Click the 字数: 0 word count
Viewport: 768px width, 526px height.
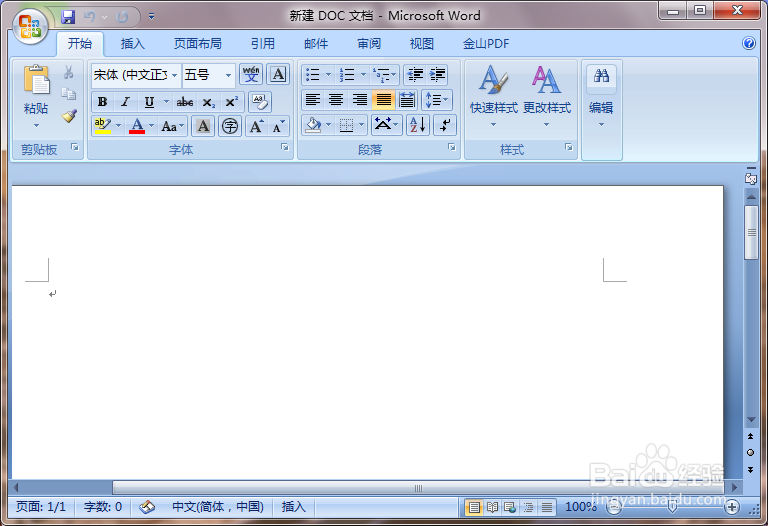pos(103,507)
